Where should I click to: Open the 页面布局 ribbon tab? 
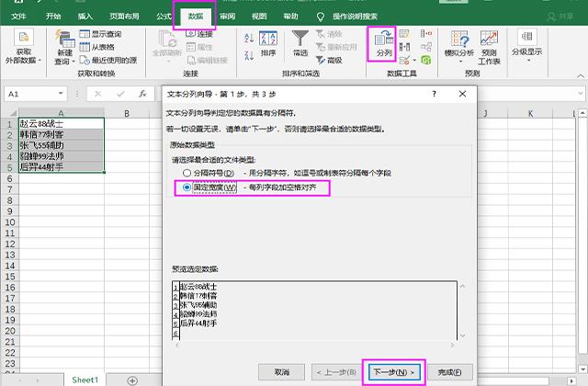(x=125, y=17)
